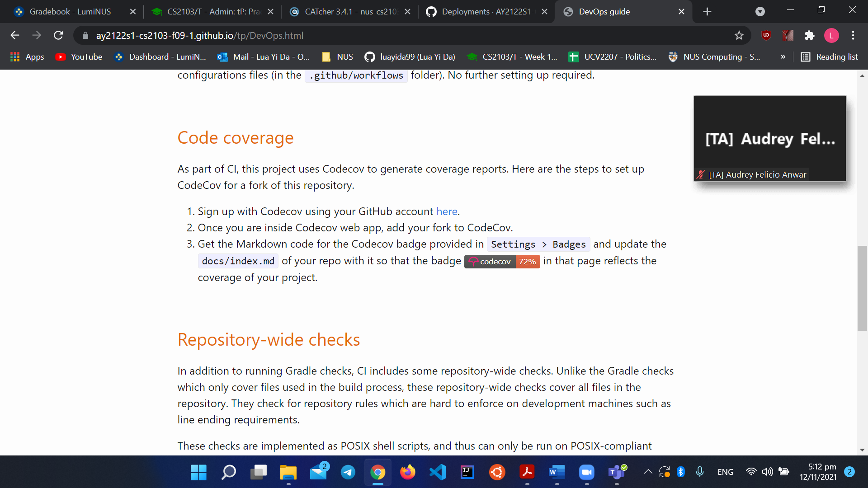Image resolution: width=868 pixels, height=488 pixels.
Task: Unmute the microphone in the Zoom overlay
Action: pos(701,174)
